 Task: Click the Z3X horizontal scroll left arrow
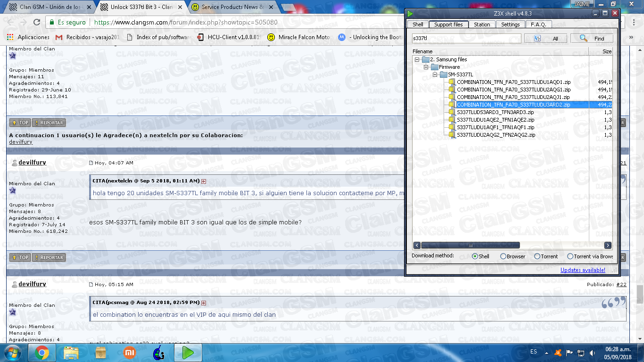(417, 245)
